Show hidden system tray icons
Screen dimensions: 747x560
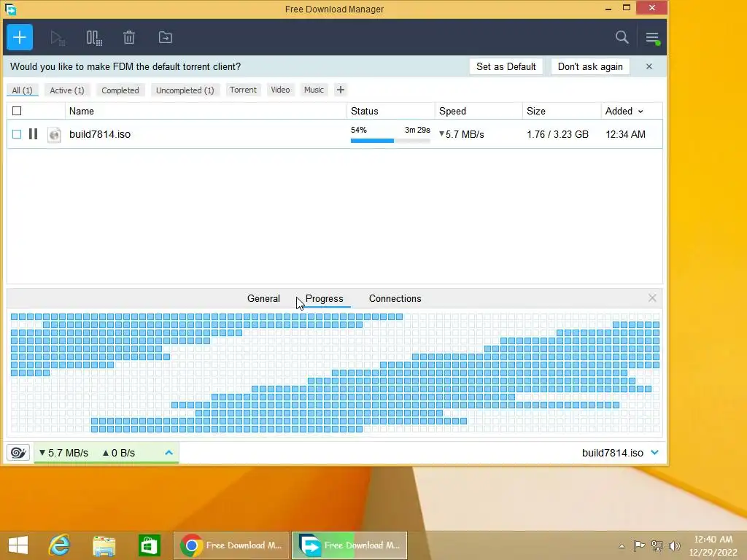(622, 546)
